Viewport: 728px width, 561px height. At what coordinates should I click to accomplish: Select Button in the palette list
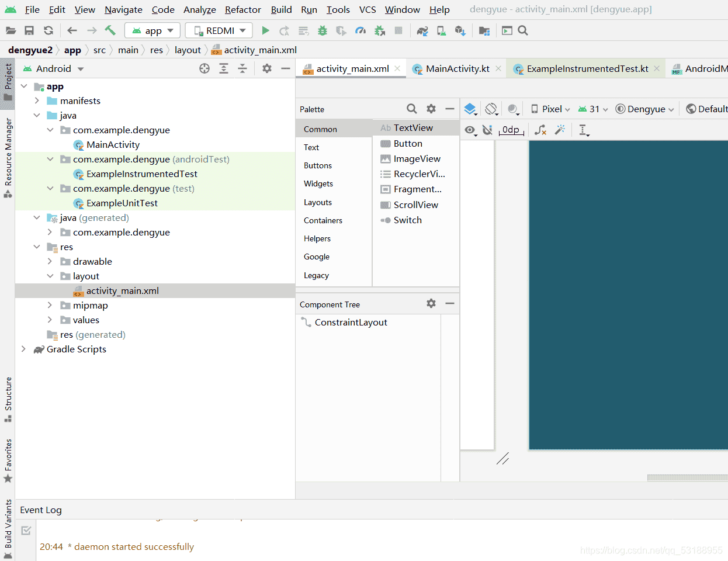pyautogui.click(x=408, y=143)
